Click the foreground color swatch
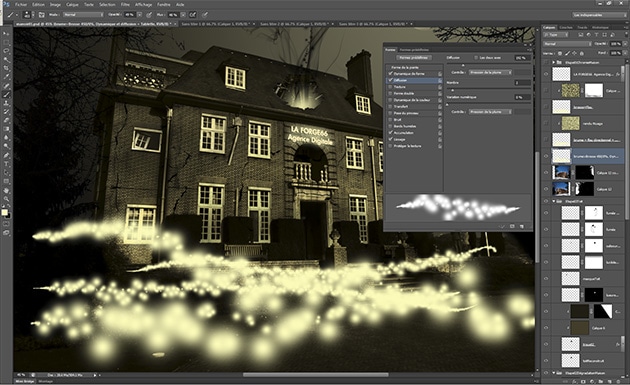Screen dimensions: 630x385 click(x=4, y=212)
